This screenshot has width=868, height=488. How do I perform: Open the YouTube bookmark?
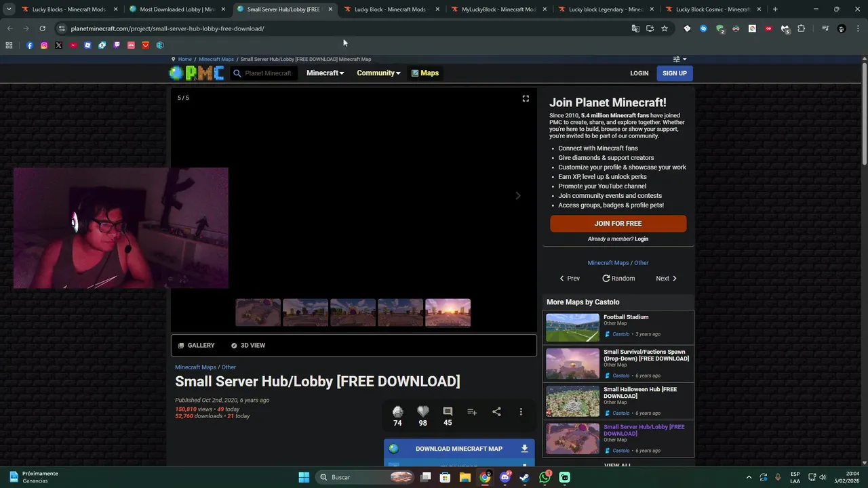tap(73, 45)
